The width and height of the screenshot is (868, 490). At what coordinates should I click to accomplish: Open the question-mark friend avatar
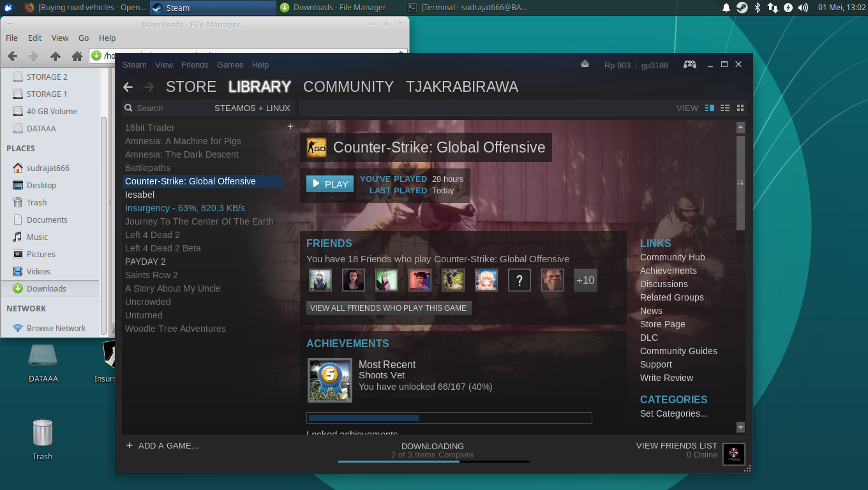coord(520,280)
